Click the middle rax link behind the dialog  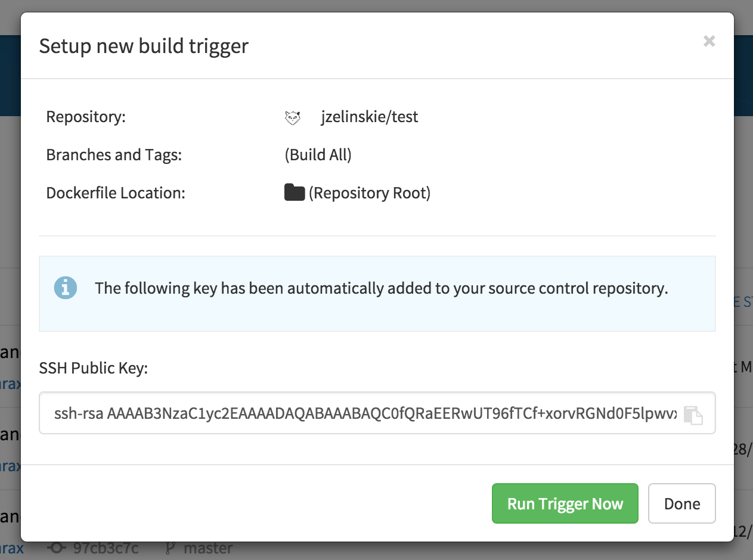10,466
